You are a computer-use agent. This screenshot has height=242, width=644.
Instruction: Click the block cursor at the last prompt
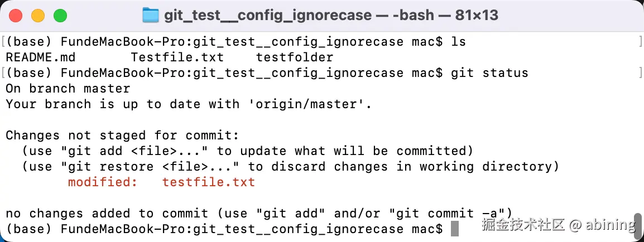(455, 229)
